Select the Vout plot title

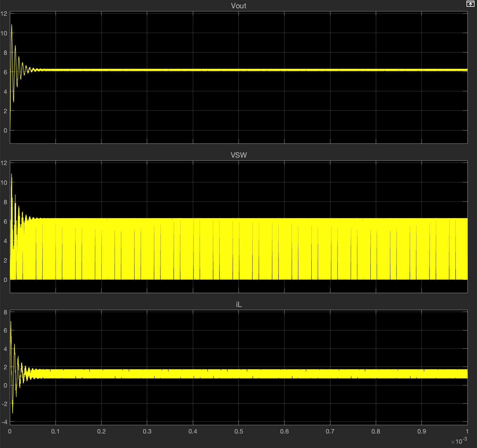pos(238,6)
